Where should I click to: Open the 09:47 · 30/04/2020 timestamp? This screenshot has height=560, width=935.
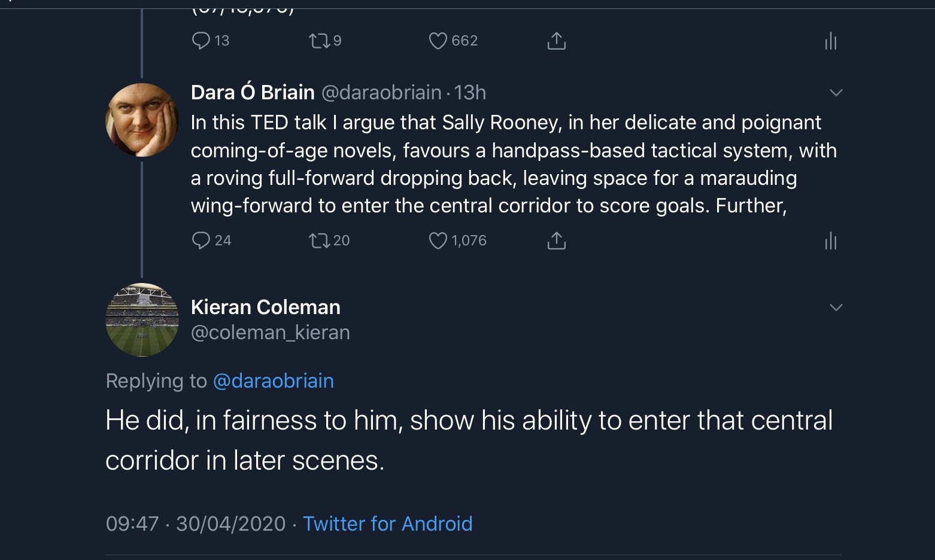click(195, 524)
